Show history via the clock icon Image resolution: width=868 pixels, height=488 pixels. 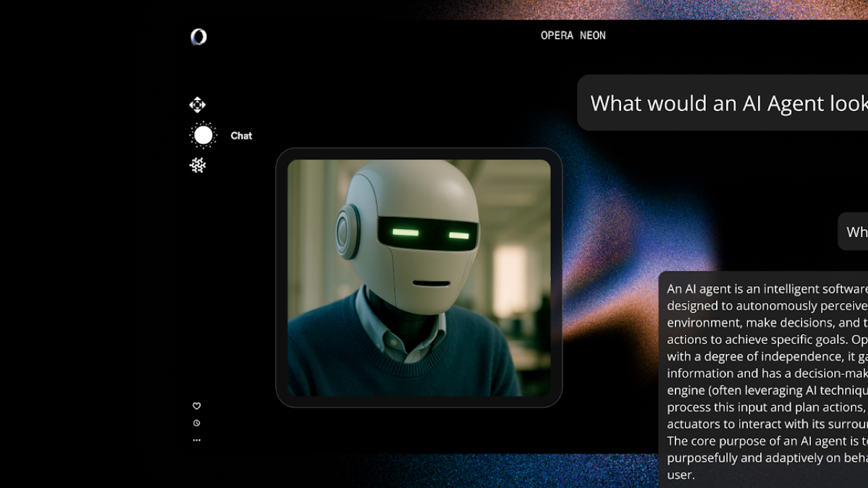point(197,423)
